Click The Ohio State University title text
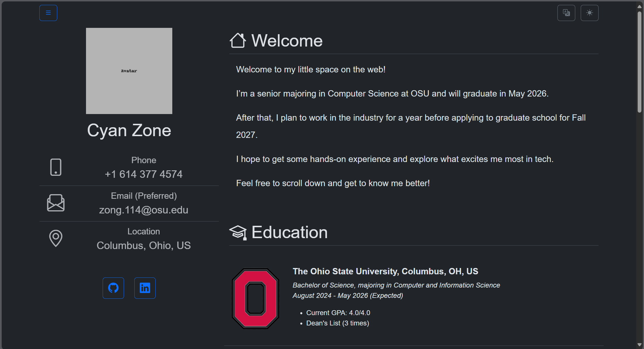This screenshot has width=644, height=349. click(x=385, y=271)
